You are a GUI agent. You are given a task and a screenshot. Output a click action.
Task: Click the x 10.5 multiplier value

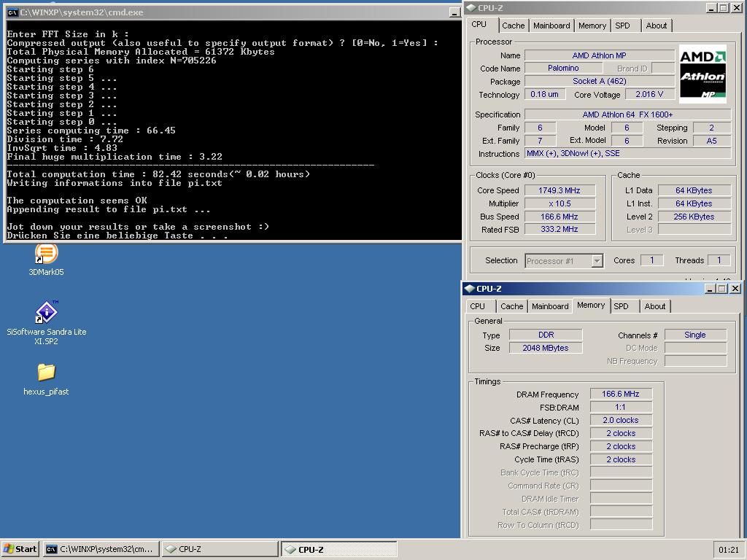(x=560, y=203)
